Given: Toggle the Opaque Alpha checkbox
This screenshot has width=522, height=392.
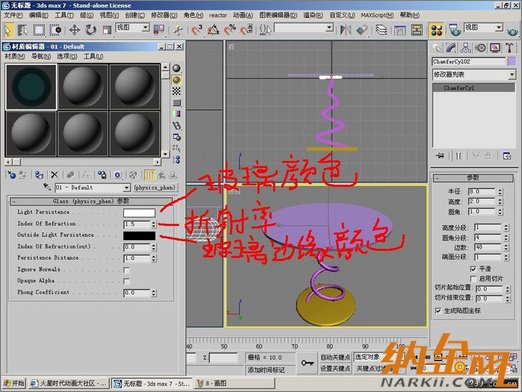Looking at the screenshot, I should (x=126, y=281).
